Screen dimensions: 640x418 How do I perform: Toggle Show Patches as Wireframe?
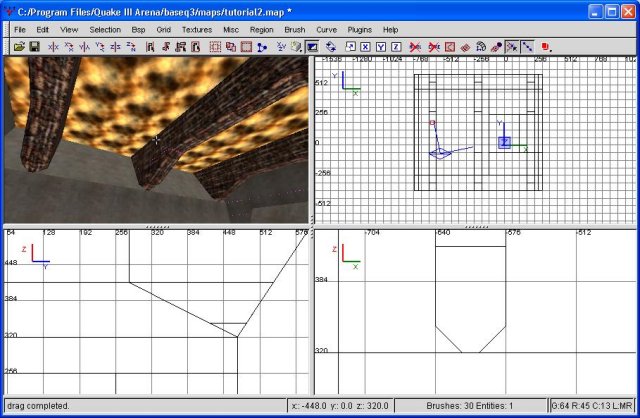point(465,47)
